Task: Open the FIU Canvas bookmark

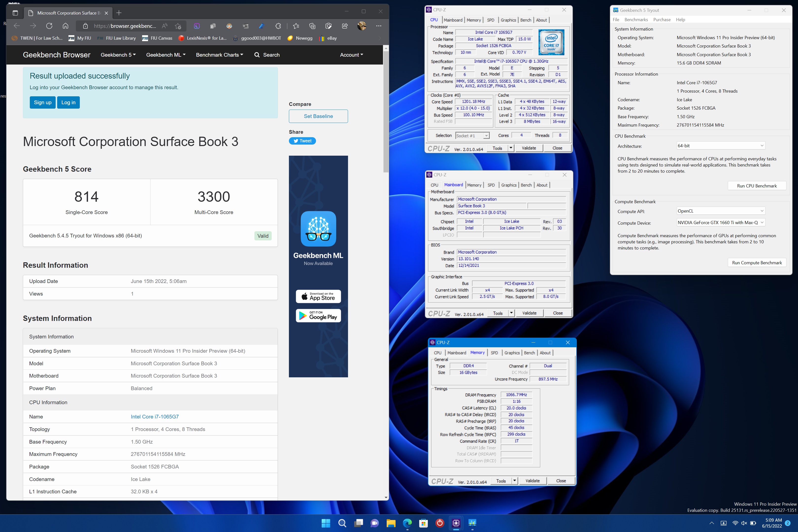Action: (x=157, y=38)
